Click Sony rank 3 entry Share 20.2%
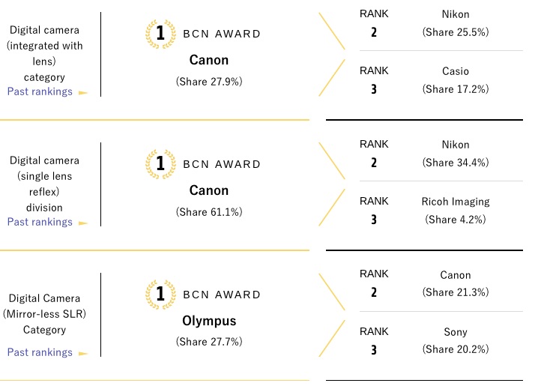Image resolution: width=538 pixels, height=392 pixels. 456,340
